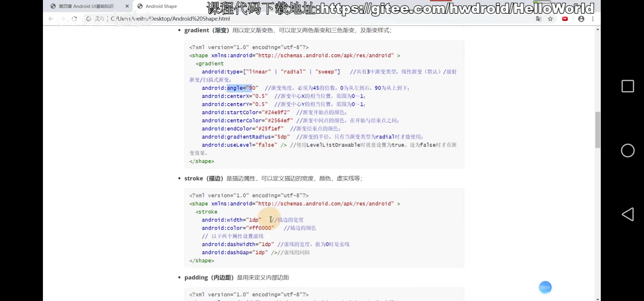Click the forward navigation arrow icon
The width and height of the screenshot is (644, 301).
(62, 18)
